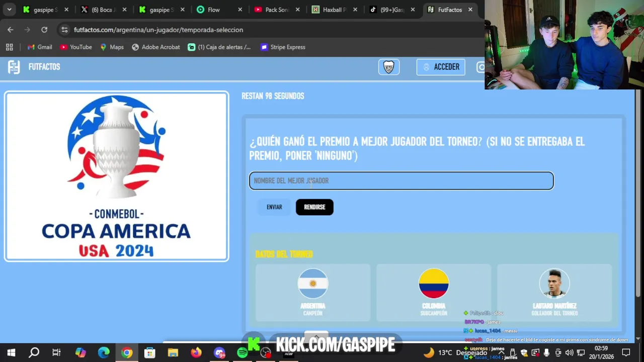This screenshot has width=644, height=362.
Task: Click the 'RESTAN 98 SEGUNDOS' timer text
Action: (273, 96)
